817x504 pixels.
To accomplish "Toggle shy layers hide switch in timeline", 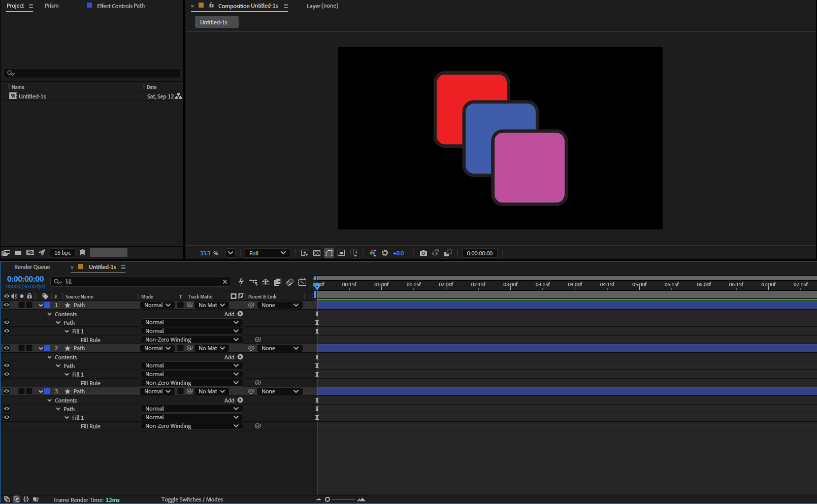I will point(266,282).
